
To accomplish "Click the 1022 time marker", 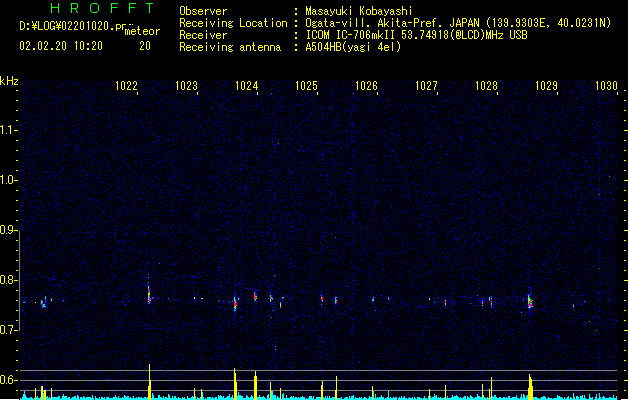I will pyautogui.click(x=126, y=86).
